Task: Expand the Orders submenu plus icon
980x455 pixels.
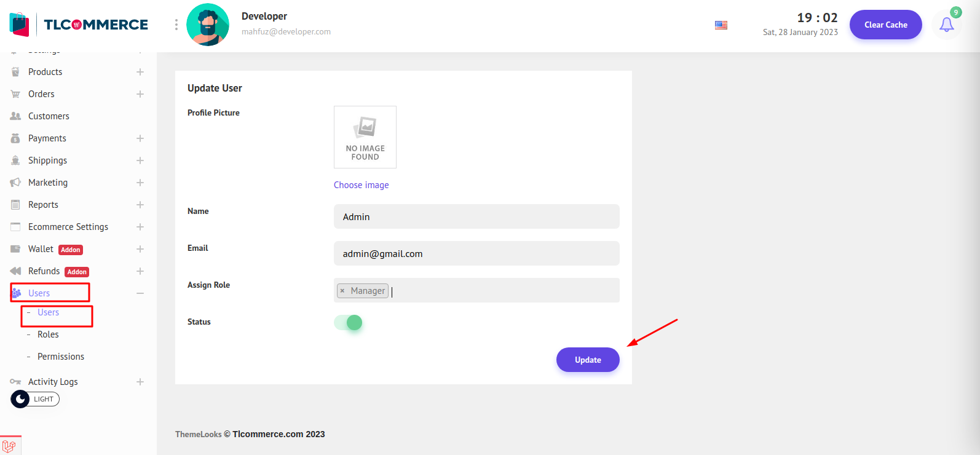Action: tap(140, 94)
